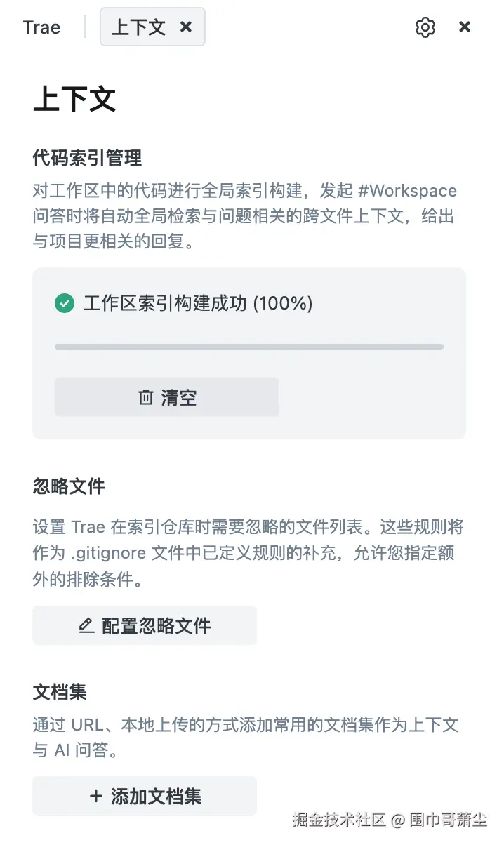Click the green success check icon

[64, 303]
